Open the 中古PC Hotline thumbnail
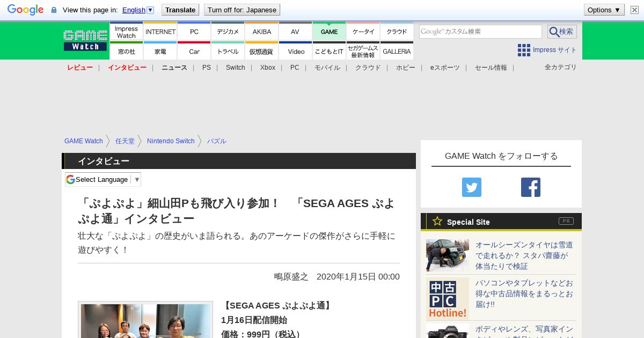The width and height of the screenshot is (644, 338). tap(448, 299)
